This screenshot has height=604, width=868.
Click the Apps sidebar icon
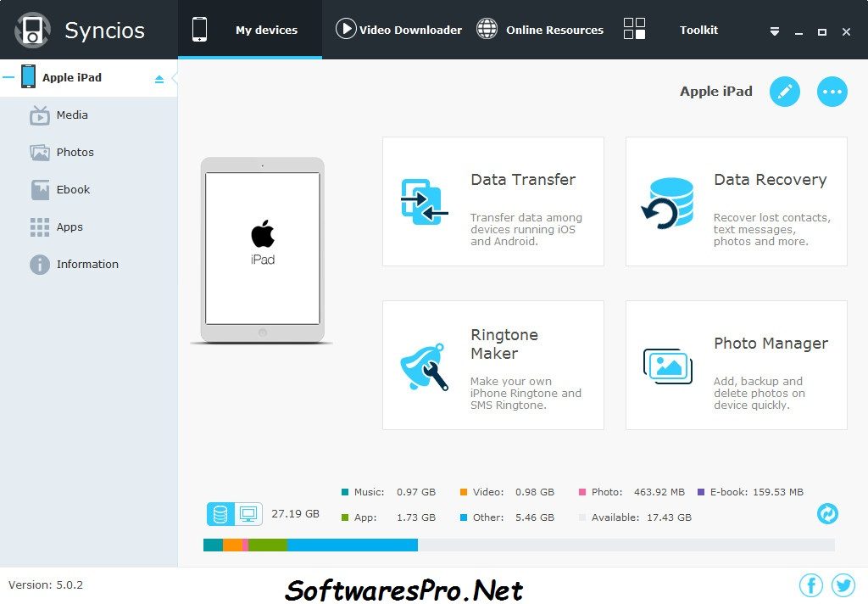(x=38, y=226)
